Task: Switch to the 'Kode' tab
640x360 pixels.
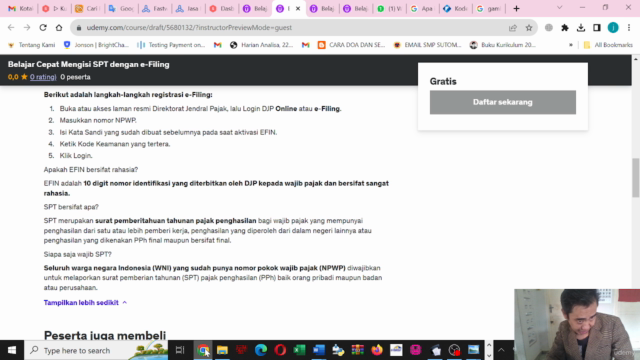Action: [x=456, y=9]
